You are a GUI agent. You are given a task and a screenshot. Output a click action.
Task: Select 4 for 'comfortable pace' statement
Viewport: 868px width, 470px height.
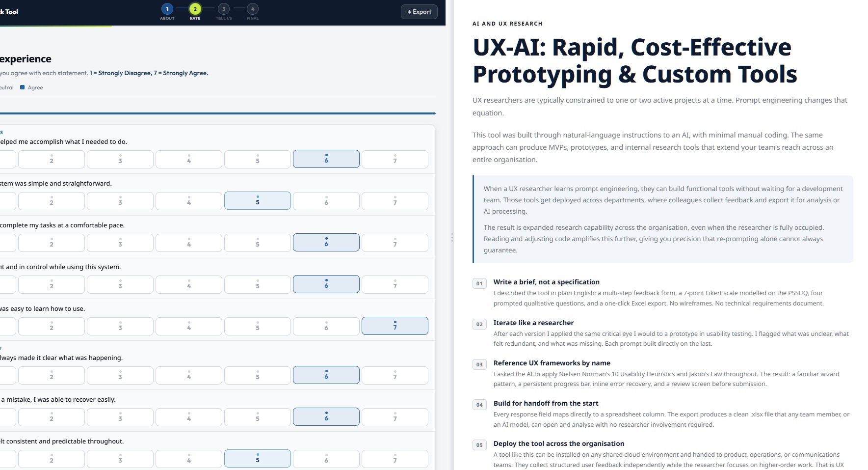click(188, 243)
